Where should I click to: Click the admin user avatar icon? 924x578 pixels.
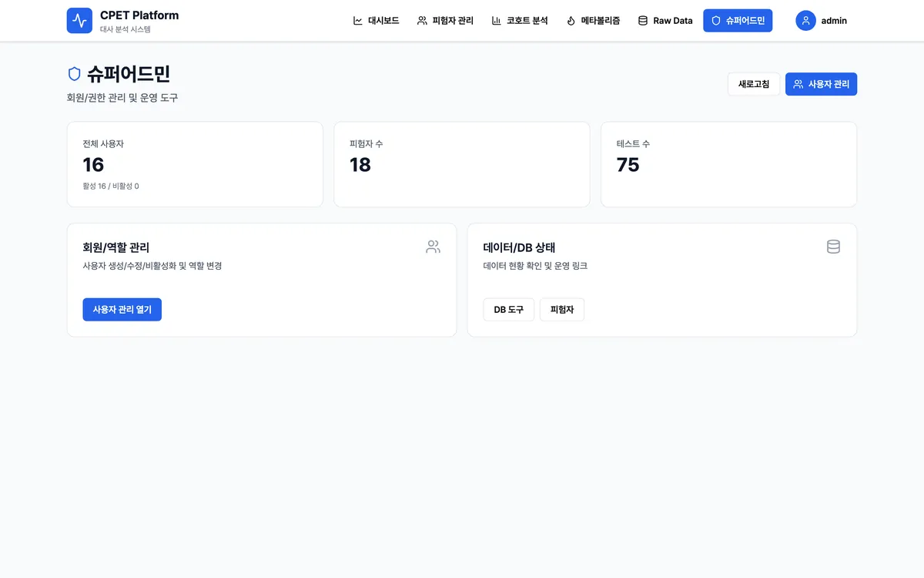pos(806,21)
